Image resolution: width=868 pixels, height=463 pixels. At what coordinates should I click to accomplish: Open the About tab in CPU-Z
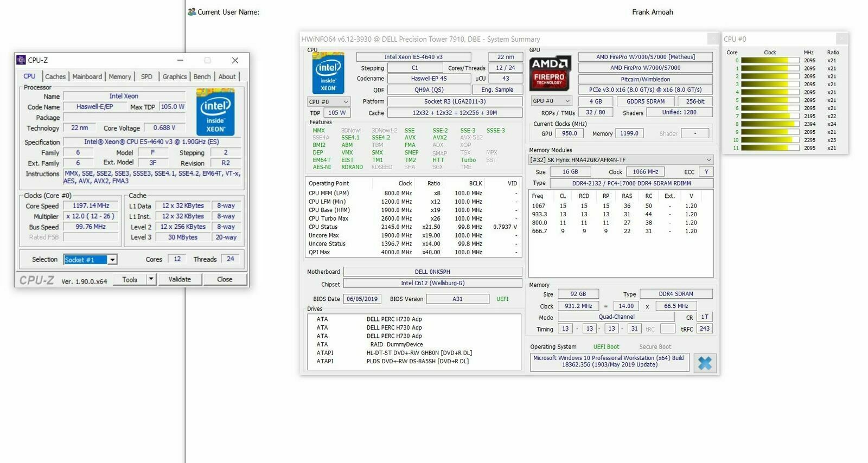(227, 77)
